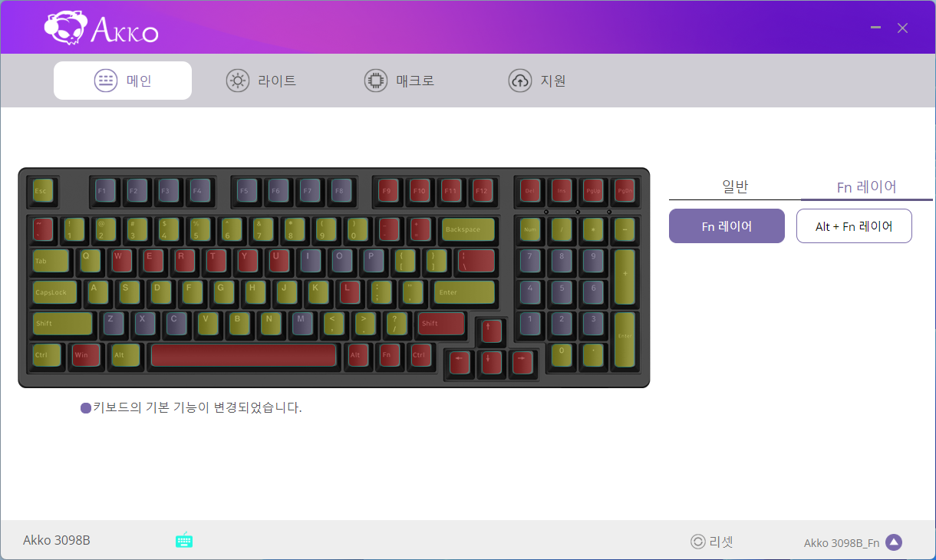The image size is (936, 560).
Task: Select the Num lock key
Action: 530,229
